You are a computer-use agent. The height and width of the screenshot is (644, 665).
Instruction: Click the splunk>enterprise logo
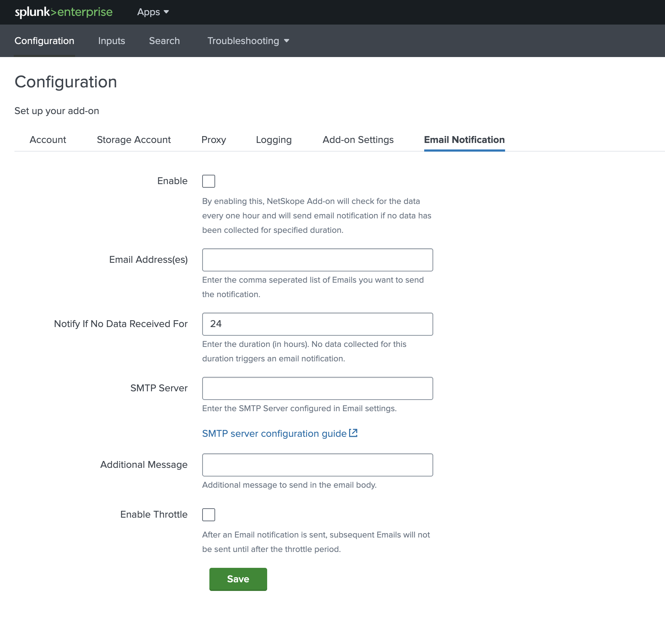click(64, 12)
